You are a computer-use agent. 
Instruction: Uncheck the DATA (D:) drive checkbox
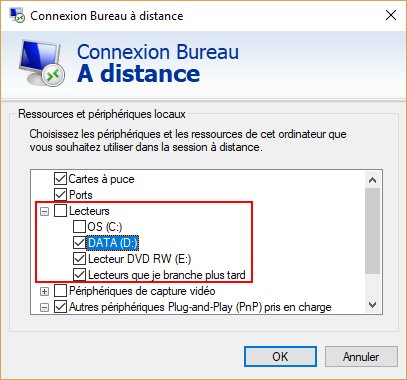[x=79, y=243]
